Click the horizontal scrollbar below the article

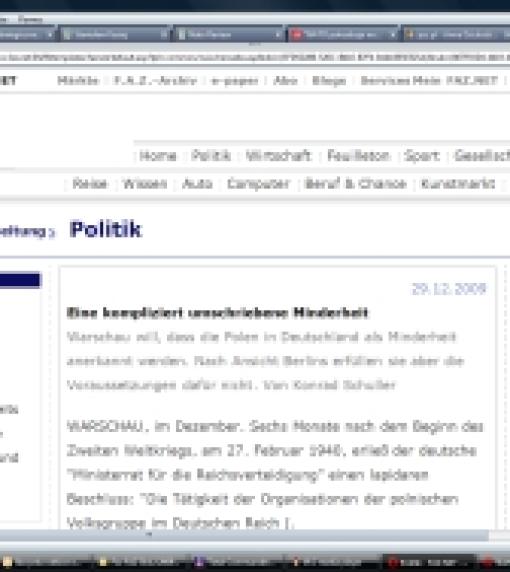click(x=244, y=535)
